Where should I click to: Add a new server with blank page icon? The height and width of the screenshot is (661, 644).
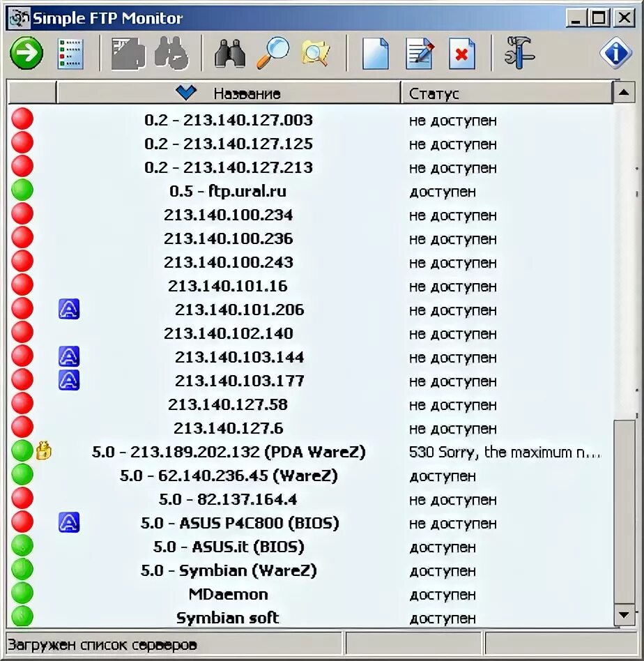[374, 54]
